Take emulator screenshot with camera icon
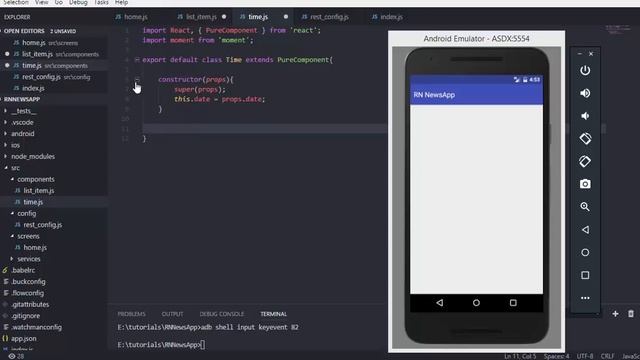This screenshot has height=360, width=640. [x=585, y=184]
